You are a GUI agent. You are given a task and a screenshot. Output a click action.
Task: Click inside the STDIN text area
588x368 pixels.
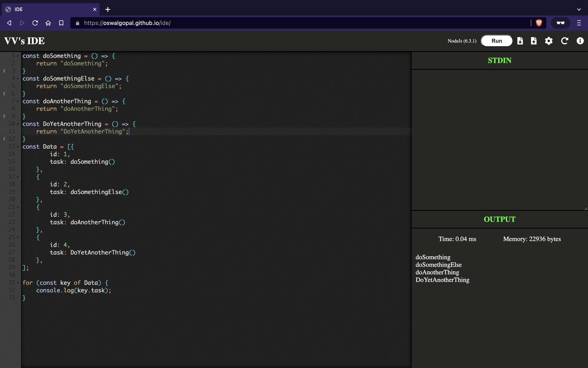coord(500,140)
